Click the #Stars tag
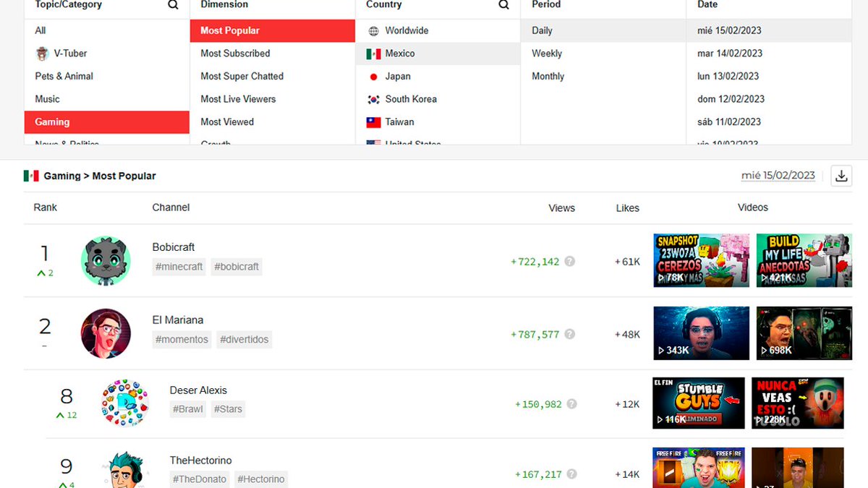This screenshot has height=488, width=868. (228, 409)
